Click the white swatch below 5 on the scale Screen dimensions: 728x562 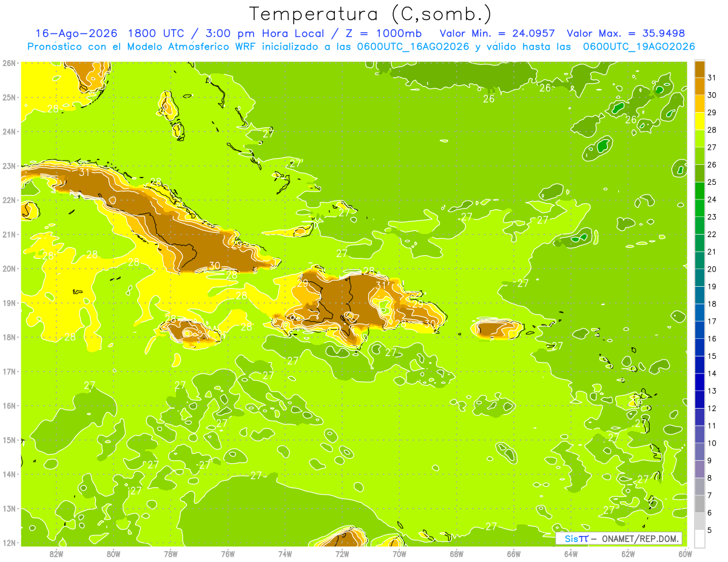tap(700, 538)
